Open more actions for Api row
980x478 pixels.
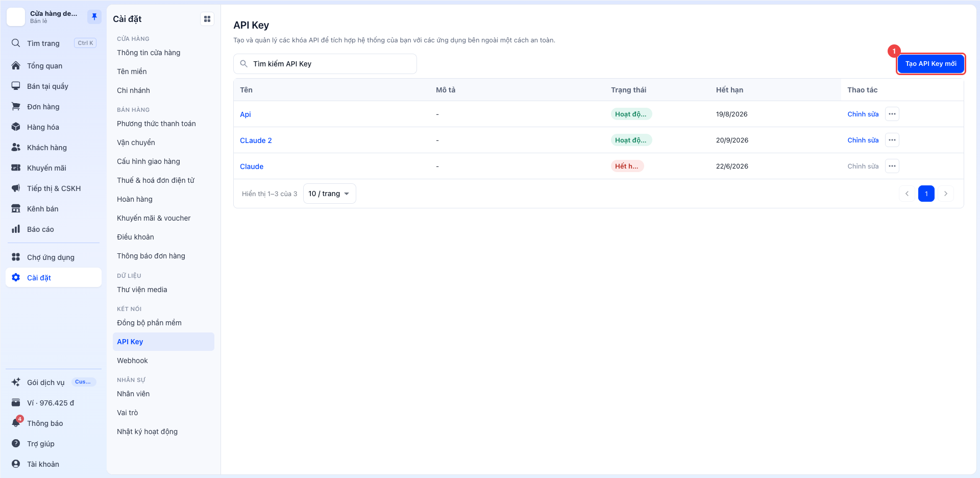[x=892, y=114]
